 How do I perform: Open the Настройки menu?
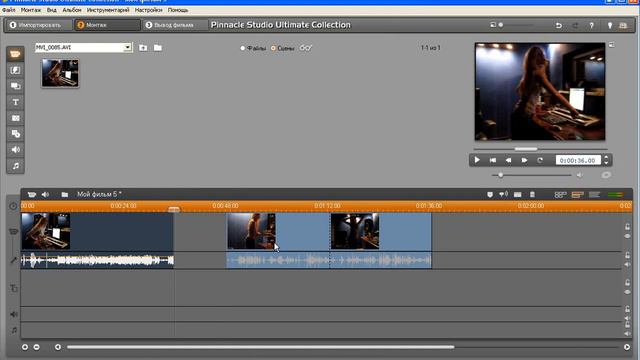click(x=149, y=10)
